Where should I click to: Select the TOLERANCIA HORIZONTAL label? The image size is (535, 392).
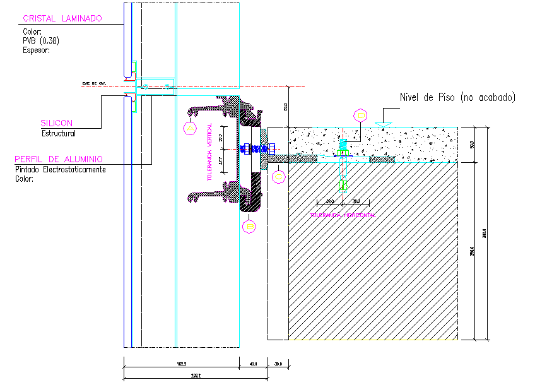coord(343,215)
